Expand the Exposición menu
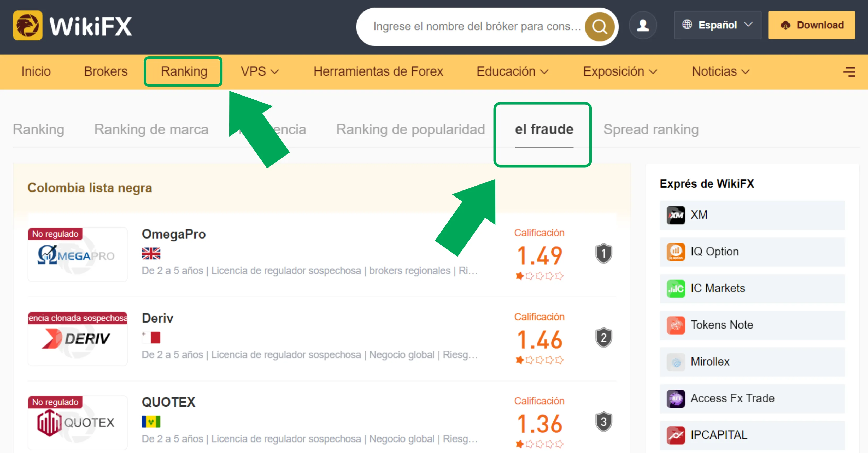The width and height of the screenshot is (868, 453). (620, 71)
